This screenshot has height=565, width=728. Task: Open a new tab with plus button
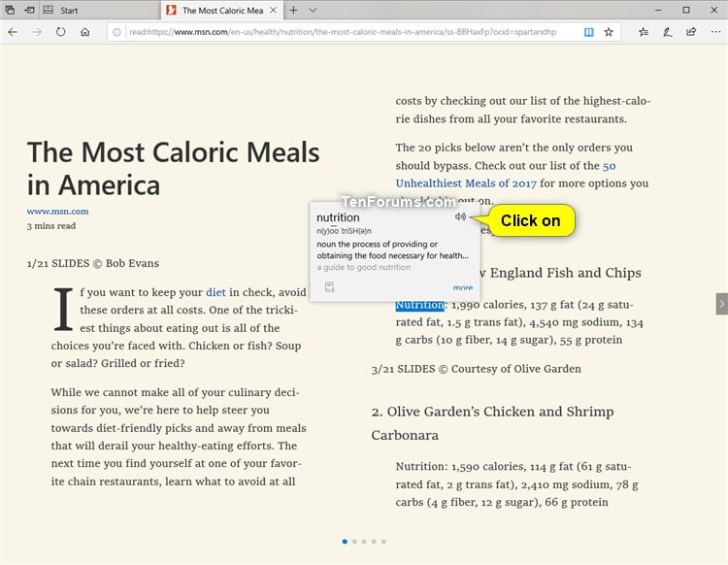[x=293, y=10]
